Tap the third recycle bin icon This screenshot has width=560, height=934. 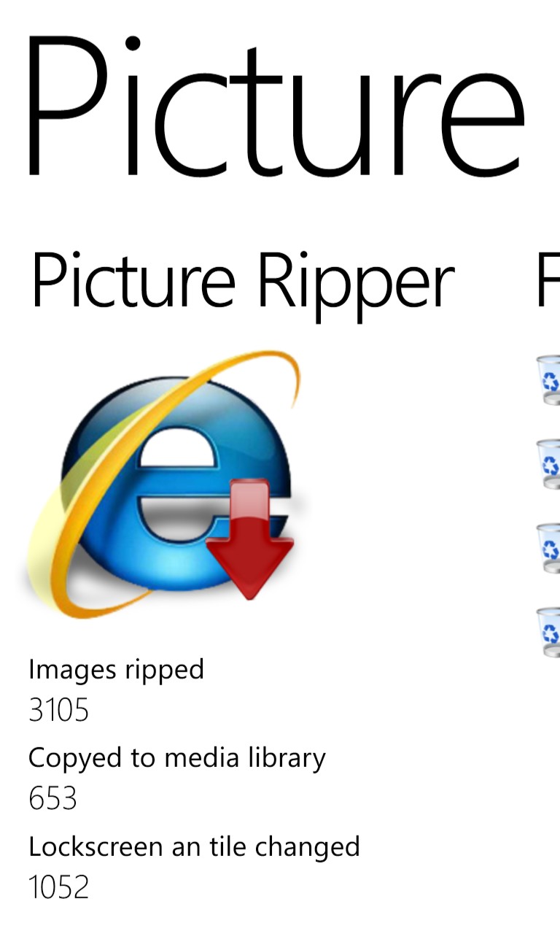[548, 547]
